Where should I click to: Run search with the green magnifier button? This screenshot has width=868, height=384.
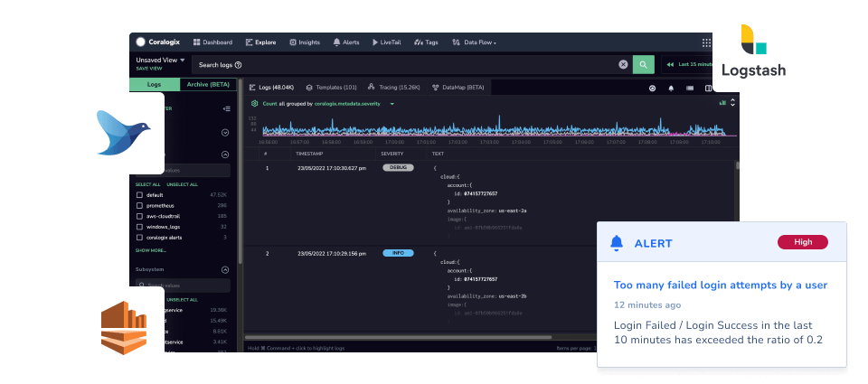point(643,65)
